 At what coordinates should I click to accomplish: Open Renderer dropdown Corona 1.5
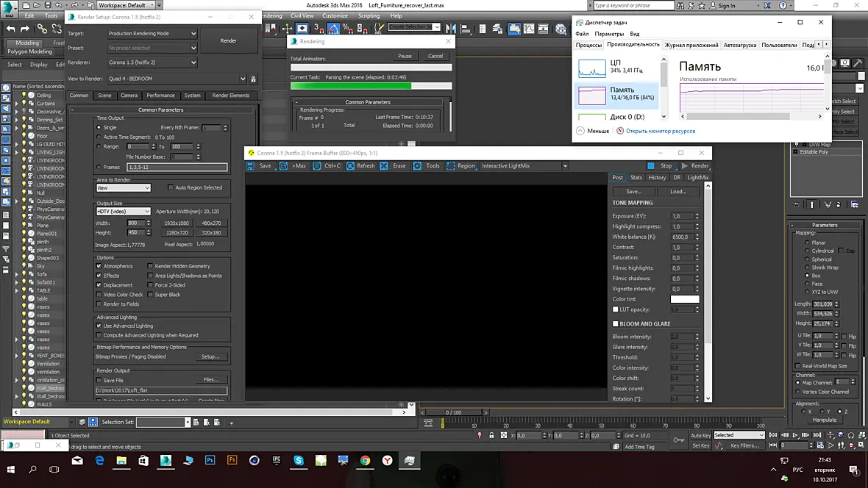(x=152, y=62)
